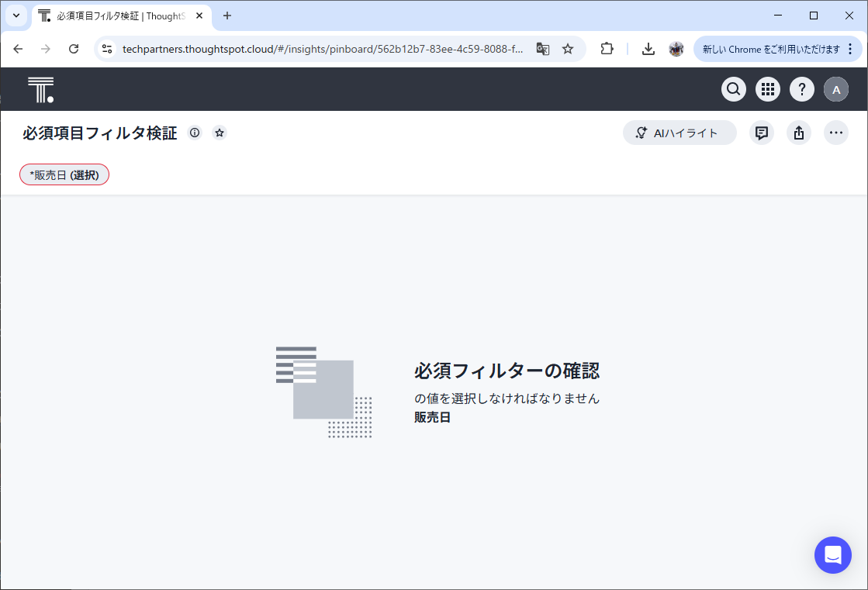The width and height of the screenshot is (868, 590).
Task: Open the comments note icon
Action: (761, 133)
